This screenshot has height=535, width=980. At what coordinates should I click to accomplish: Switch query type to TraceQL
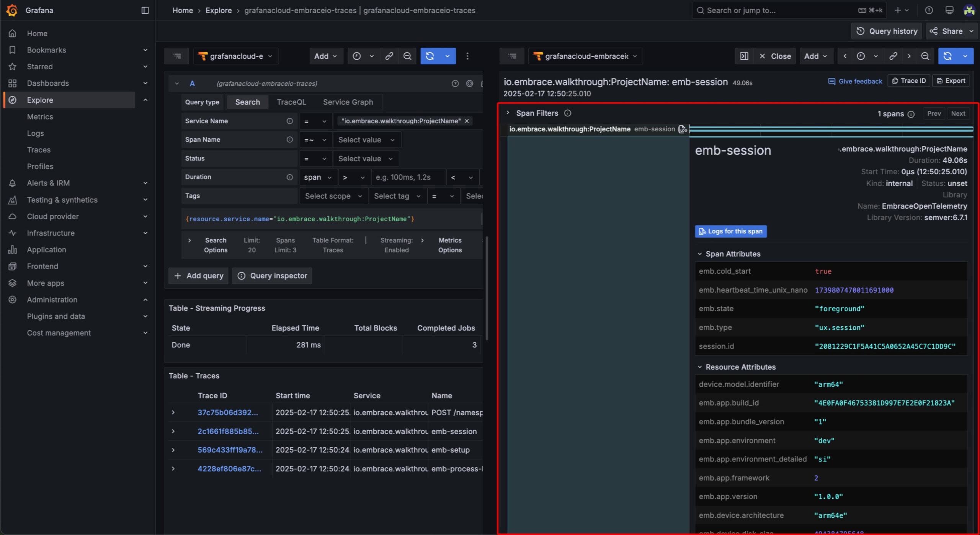pos(291,102)
